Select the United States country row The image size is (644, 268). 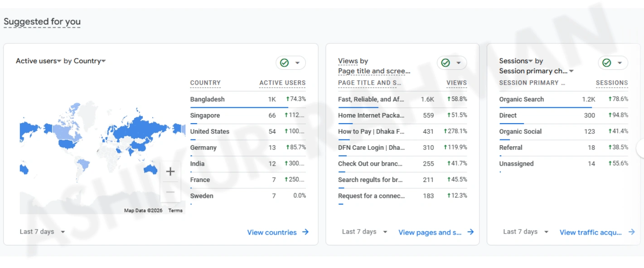(248, 132)
